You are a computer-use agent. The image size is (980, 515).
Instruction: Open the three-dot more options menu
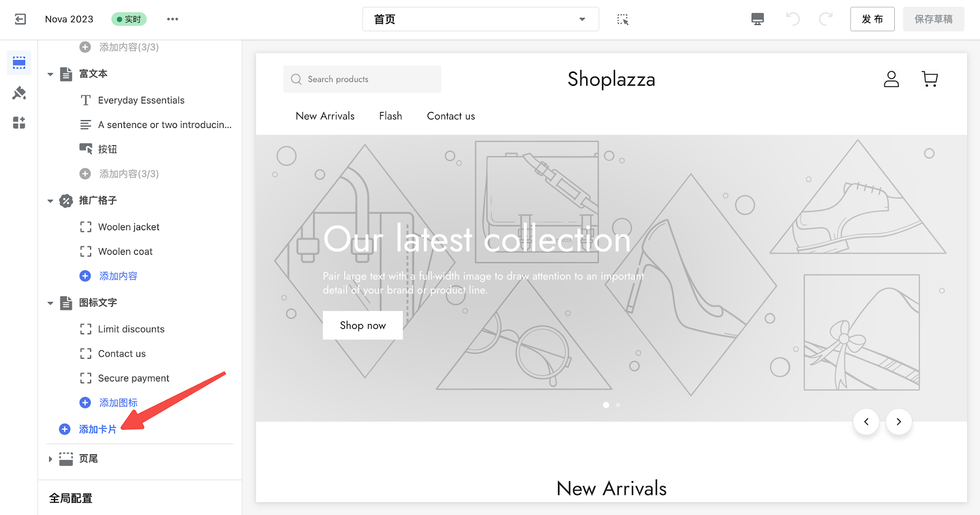click(x=173, y=19)
